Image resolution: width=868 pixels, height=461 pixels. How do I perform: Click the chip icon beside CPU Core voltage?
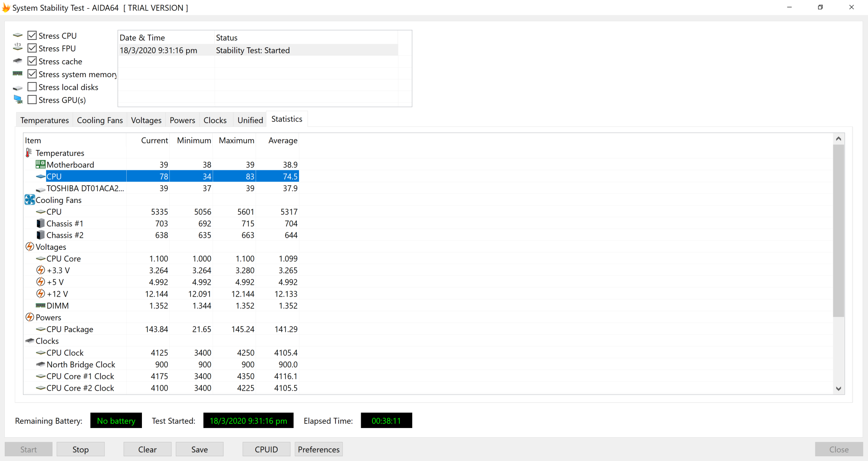point(40,258)
